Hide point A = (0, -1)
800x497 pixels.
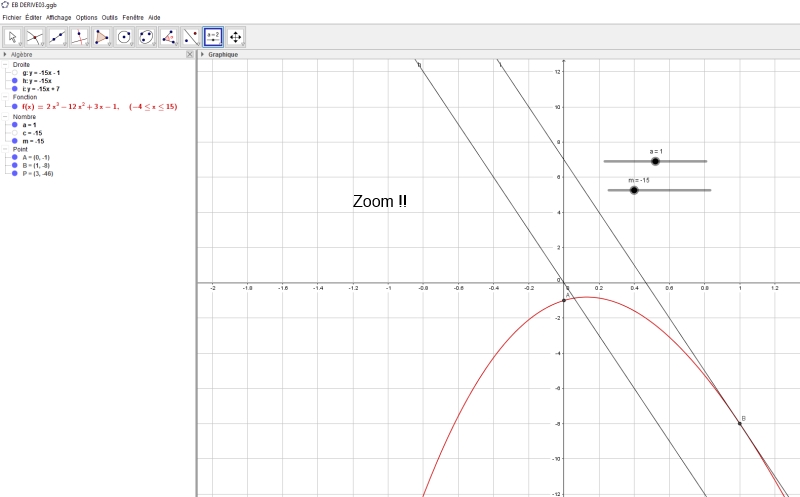tap(15, 157)
